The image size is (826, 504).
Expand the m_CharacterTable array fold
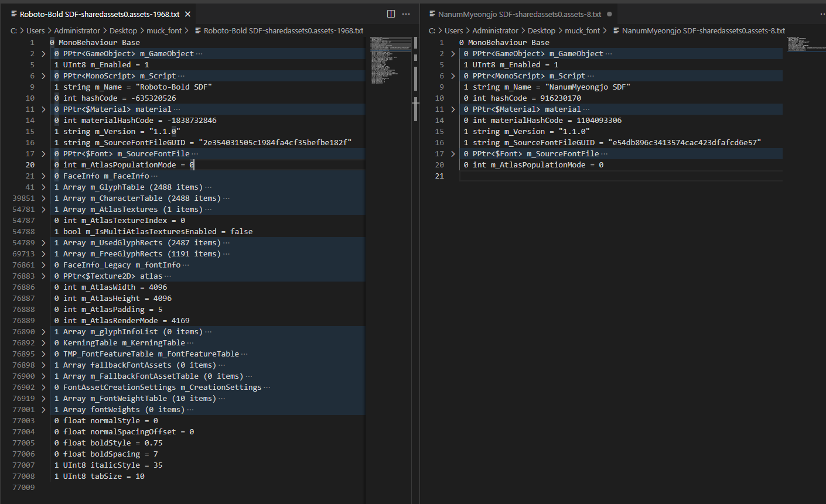[x=43, y=198]
